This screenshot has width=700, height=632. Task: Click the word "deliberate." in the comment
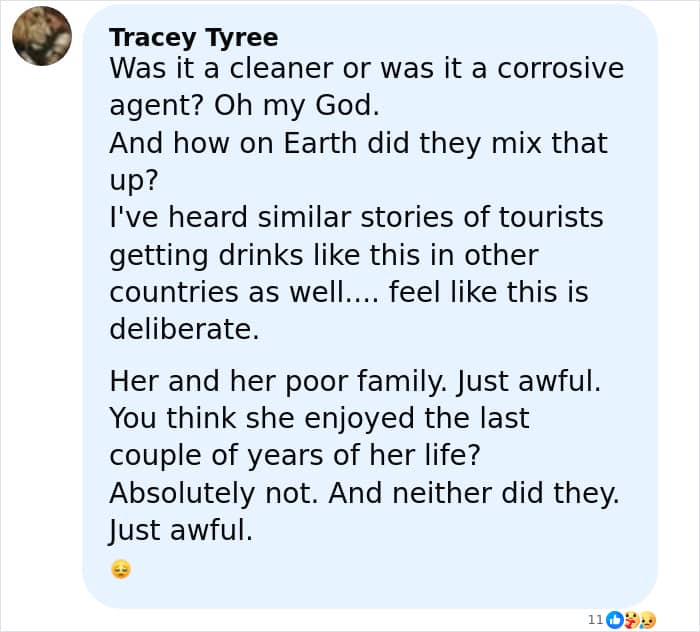point(184,329)
